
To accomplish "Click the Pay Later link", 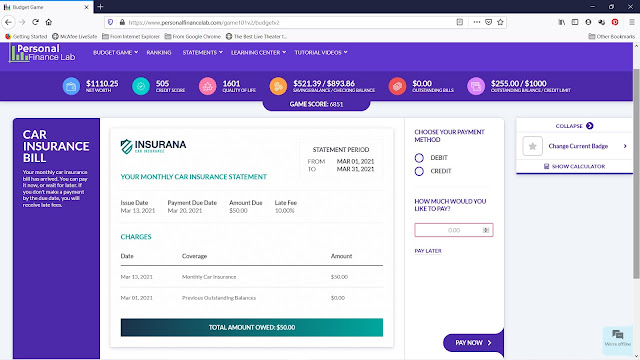I will point(428,251).
